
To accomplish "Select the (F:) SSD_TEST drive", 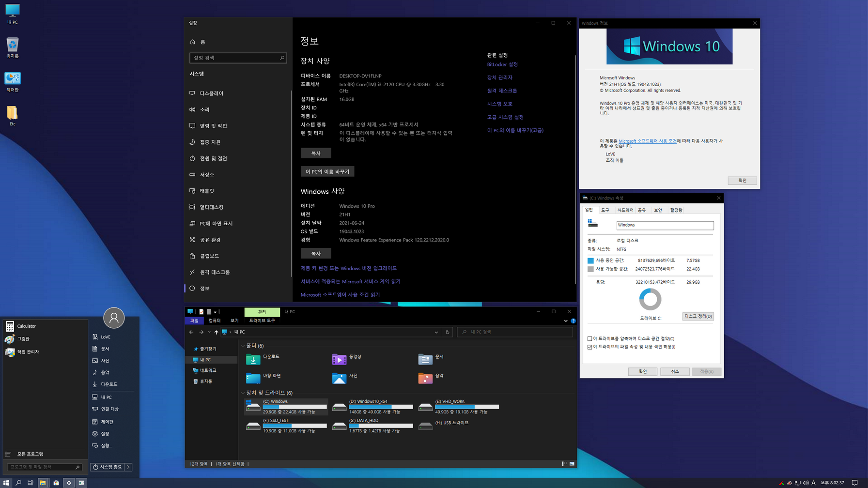I will coord(286,426).
